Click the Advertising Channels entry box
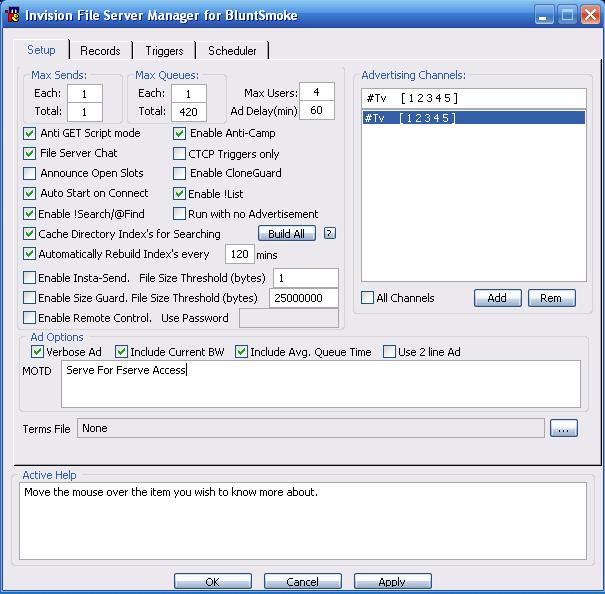This screenshot has height=594, width=605. tap(474, 98)
